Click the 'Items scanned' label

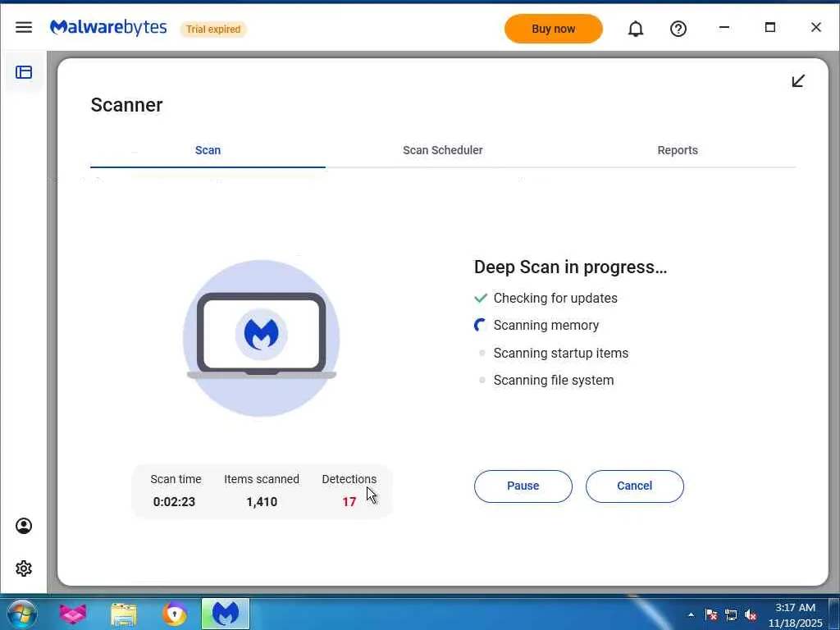[x=262, y=479]
